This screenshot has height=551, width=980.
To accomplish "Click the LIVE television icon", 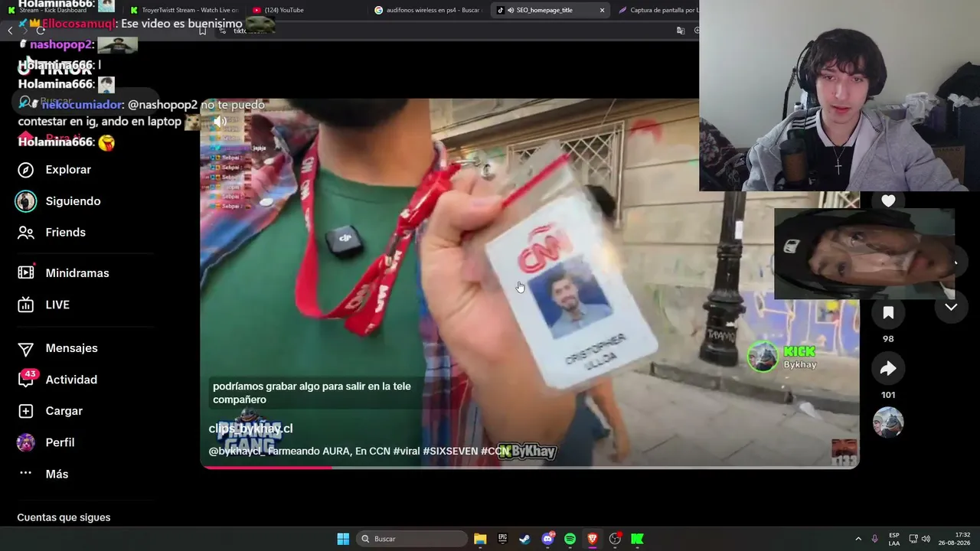I will 26,305.
